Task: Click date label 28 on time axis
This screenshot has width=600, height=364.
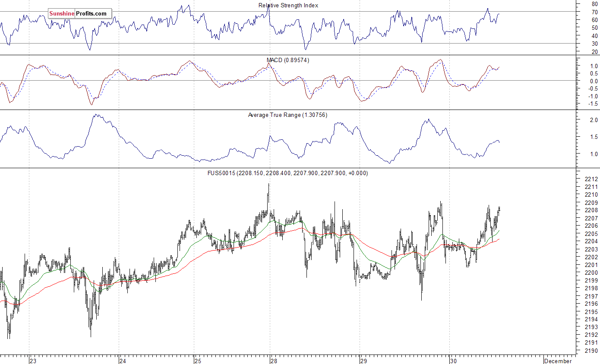Action: (x=274, y=361)
